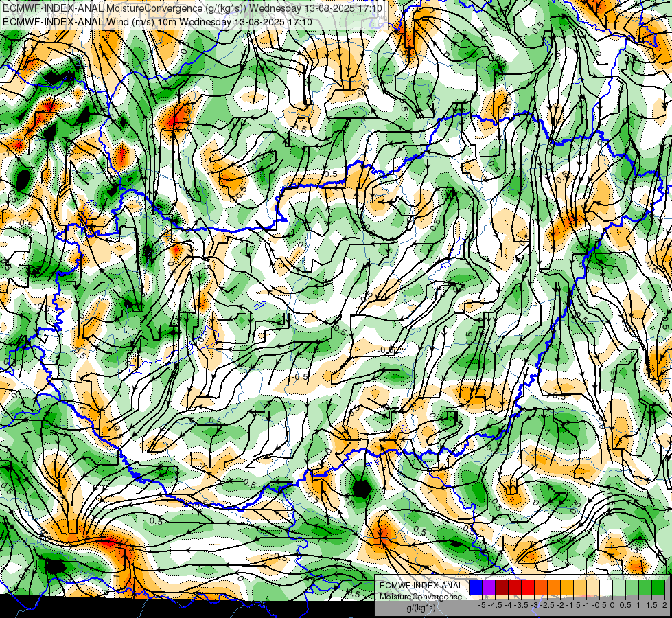Select the bright red swatch -3.5 to -3

528,587
